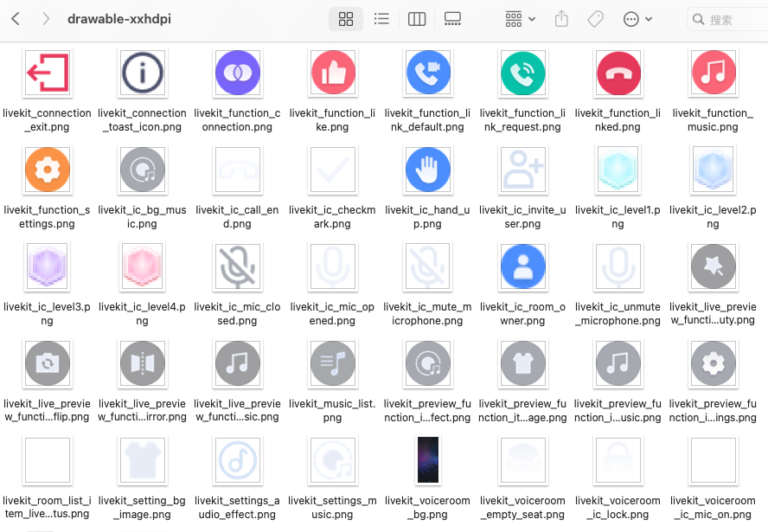
Task: Select the livekit_ic_mic_opened.png thumbnail
Action: click(x=333, y=266)
